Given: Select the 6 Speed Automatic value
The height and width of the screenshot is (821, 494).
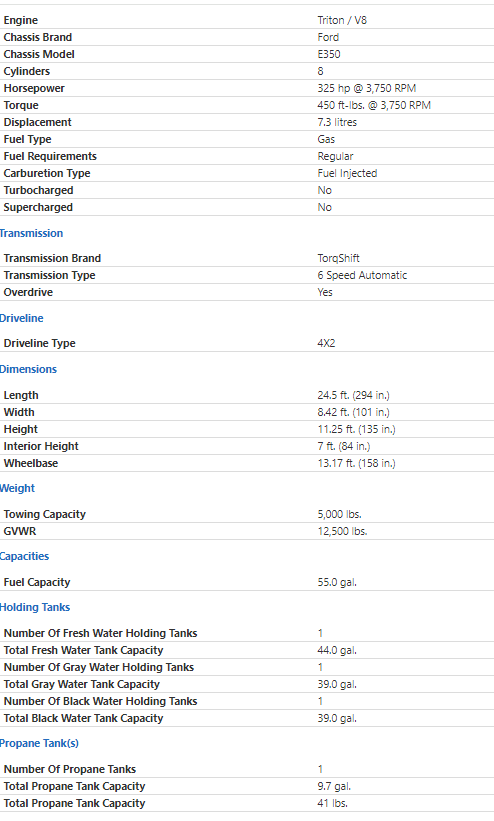Looking at the screenshot, I should click(x=362, y=275).
